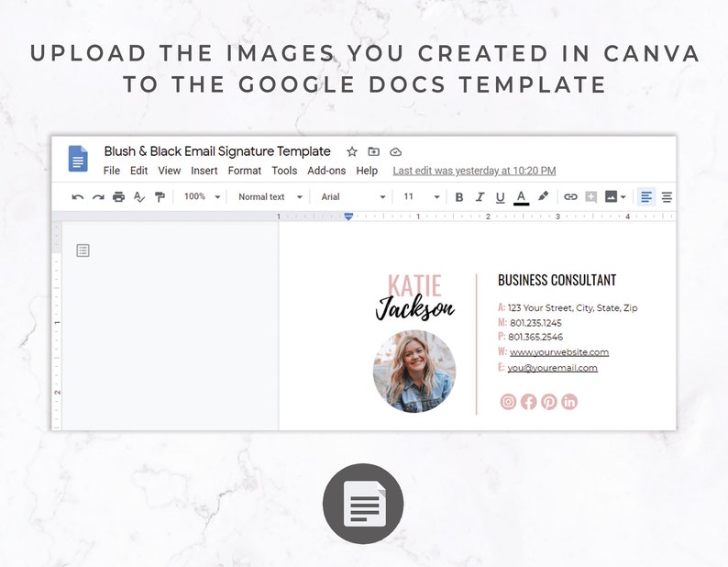Viewport: 728px width, 567px height.
Task: Click the Google Docs home icon
Action: [78, 159]
